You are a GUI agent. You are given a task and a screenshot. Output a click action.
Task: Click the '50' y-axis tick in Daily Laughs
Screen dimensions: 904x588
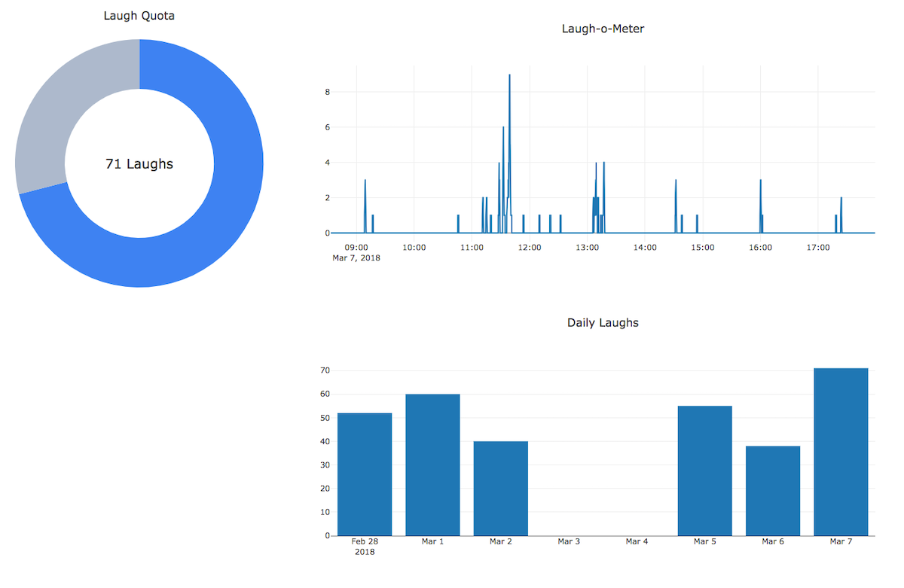coord(325,418)
